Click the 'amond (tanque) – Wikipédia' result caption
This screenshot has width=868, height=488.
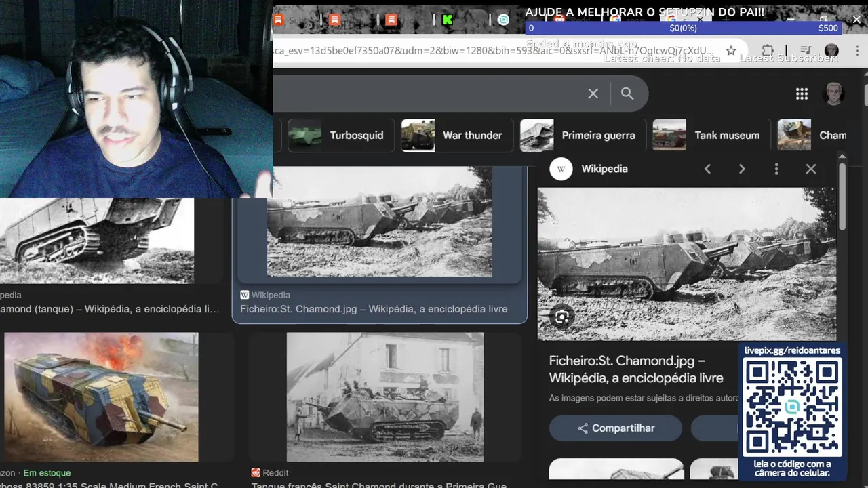tap(110, 309)
